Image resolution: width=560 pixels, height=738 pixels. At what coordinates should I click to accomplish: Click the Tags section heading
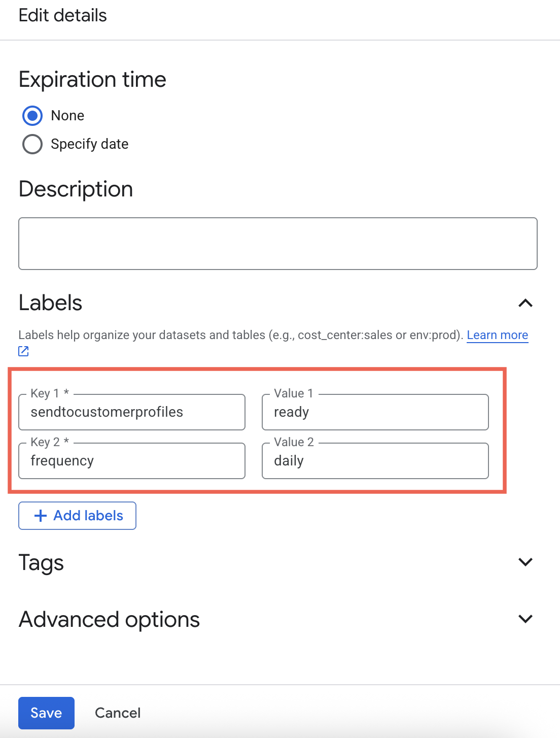(x=41, y=562)
